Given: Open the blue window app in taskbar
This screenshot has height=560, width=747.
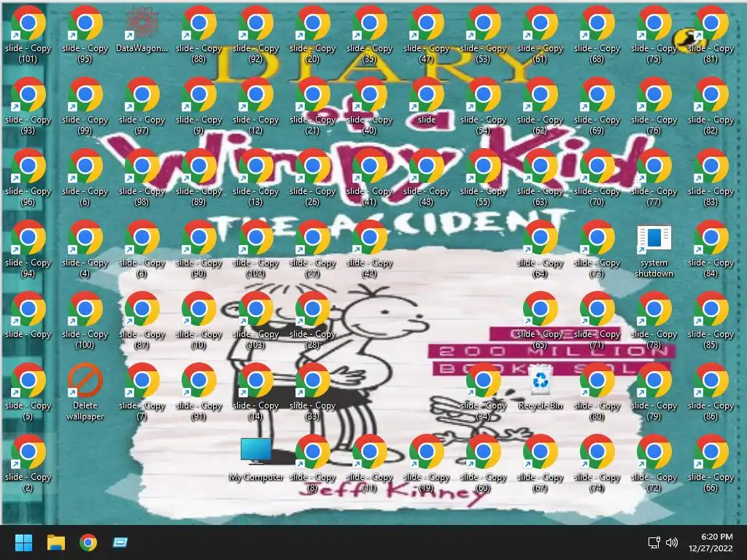Looking at the screenshot, I should point(120,542).
